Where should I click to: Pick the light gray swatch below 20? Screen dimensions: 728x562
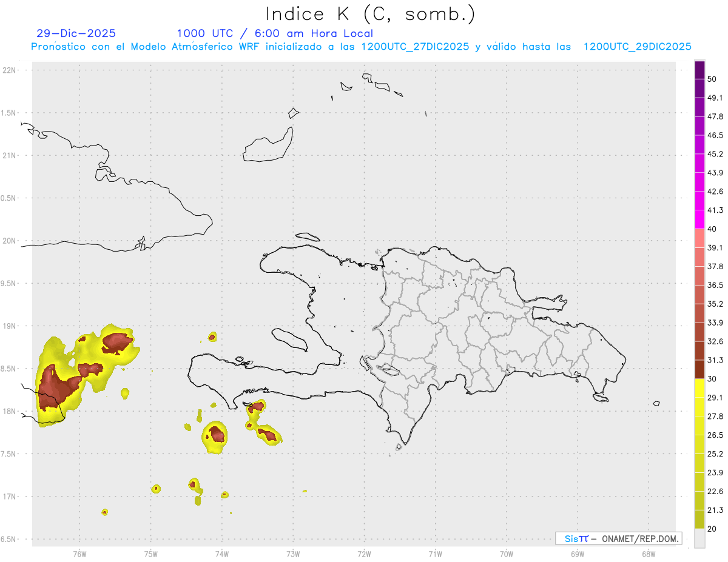(x=700, y=538)
